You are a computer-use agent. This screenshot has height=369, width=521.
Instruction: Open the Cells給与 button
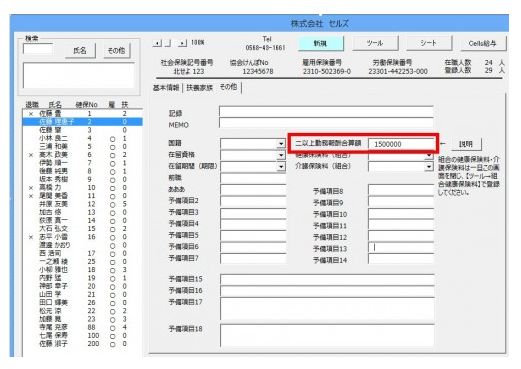point(483,43)
